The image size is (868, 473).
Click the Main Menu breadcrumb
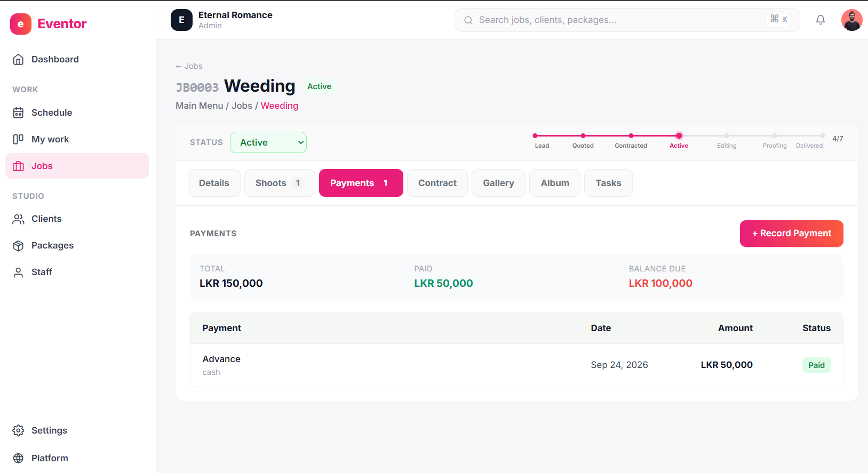[x=200, y=106]
